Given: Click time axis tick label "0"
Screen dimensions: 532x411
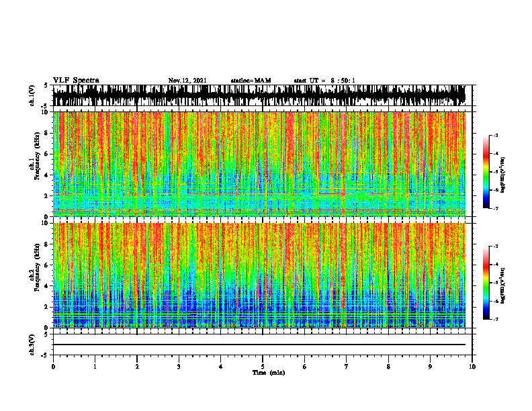Looking at the screenshot, I should tap(53, 367).
